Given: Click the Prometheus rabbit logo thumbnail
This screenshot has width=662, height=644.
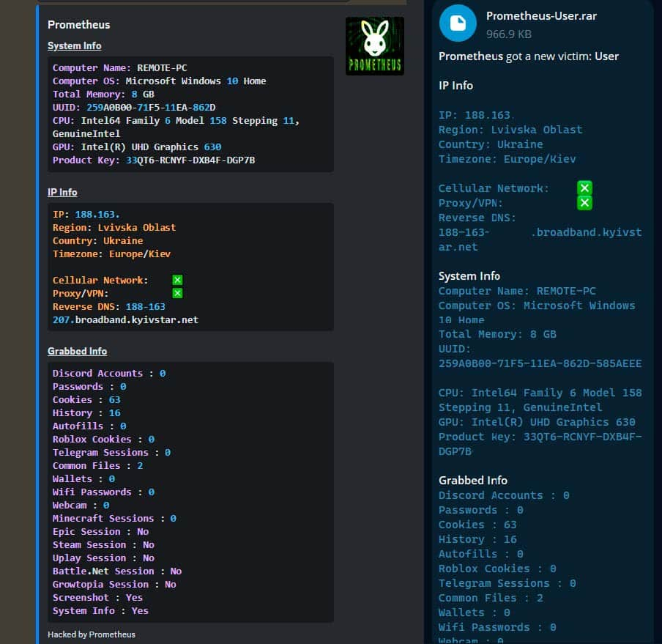Looking at the screenshot, I should 374,45.
